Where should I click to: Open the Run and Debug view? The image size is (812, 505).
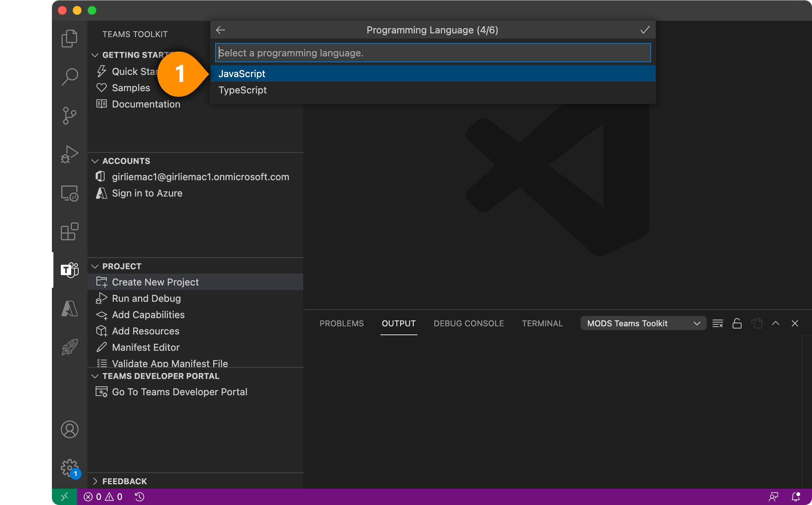click(x=69, y=154)
